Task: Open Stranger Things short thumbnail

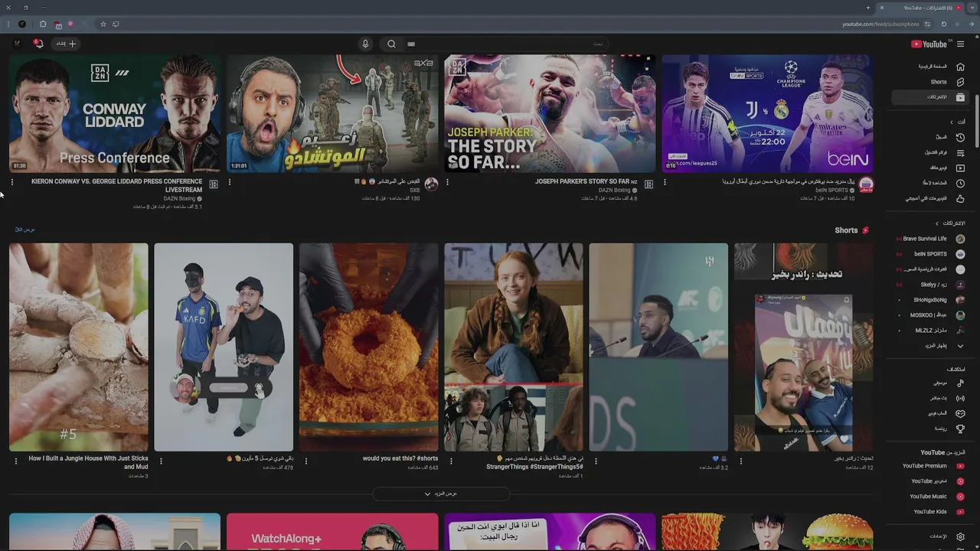Action: pyautogui.click(x=514, y=347)
